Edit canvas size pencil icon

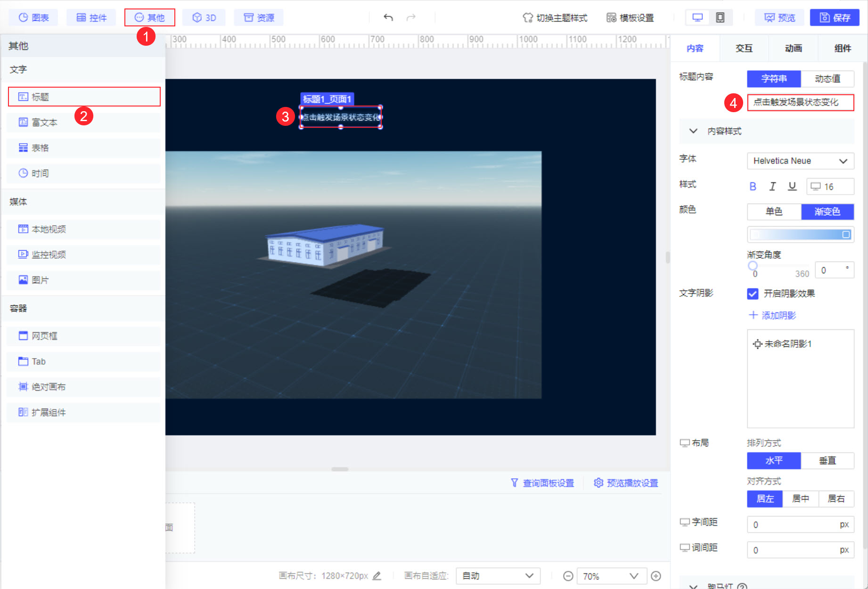[x=377, y=576]
